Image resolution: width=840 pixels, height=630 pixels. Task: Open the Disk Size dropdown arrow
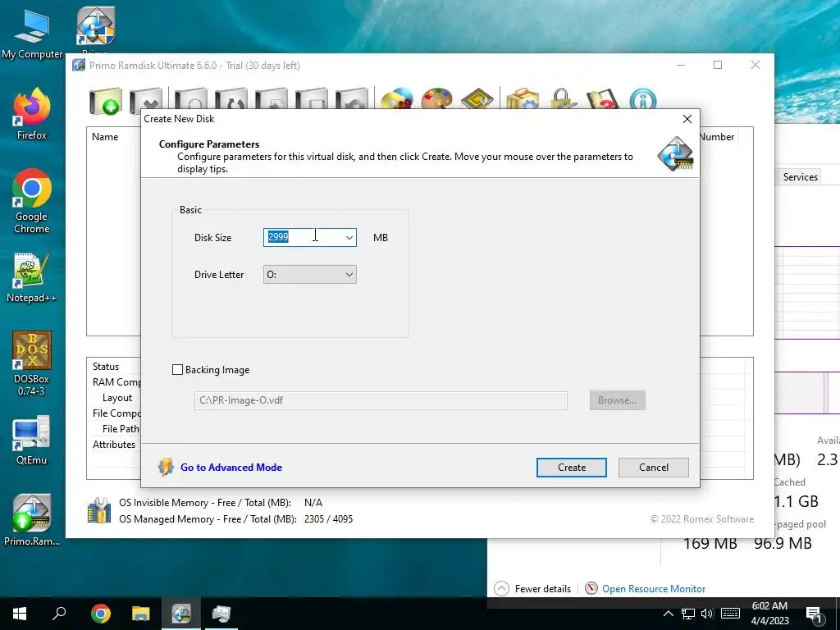tap(349, 237)
